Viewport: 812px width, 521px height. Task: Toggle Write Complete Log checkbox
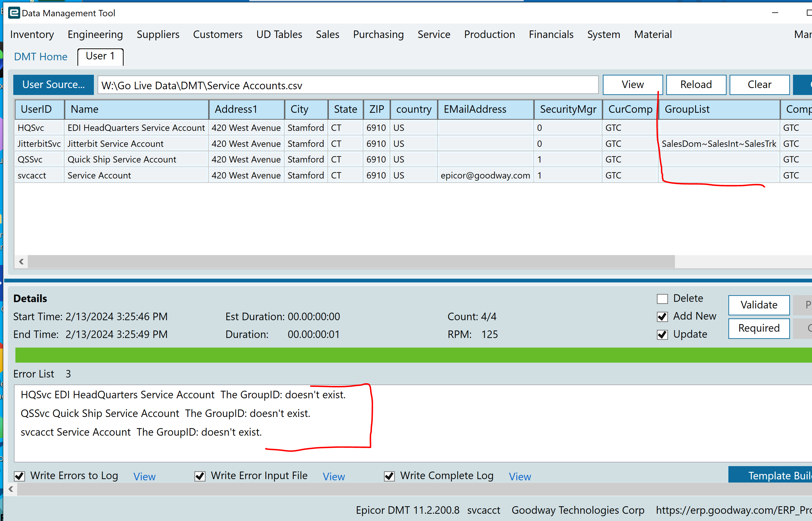pyautogui.click(x=389, y=476)
